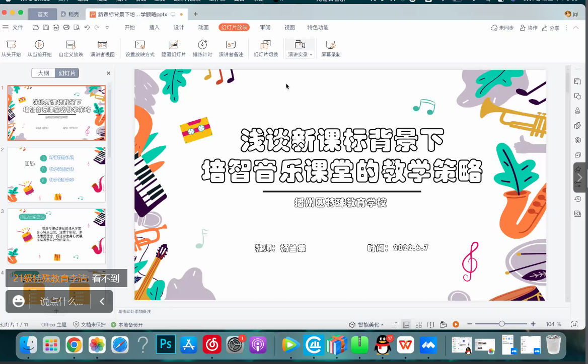Viewport: 588px width, 364px height.
Task: Open the 动画 animation ribbon tab
Action: [203, 28]
